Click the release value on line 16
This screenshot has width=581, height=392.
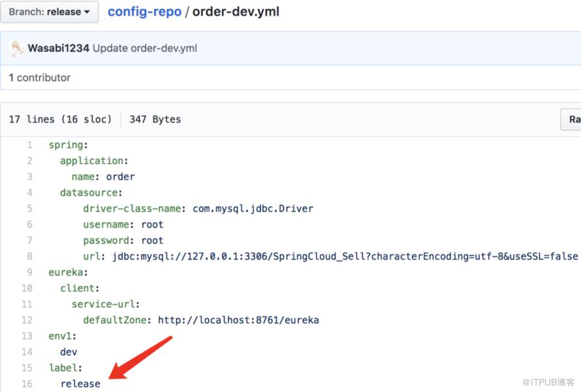point(80,384)
